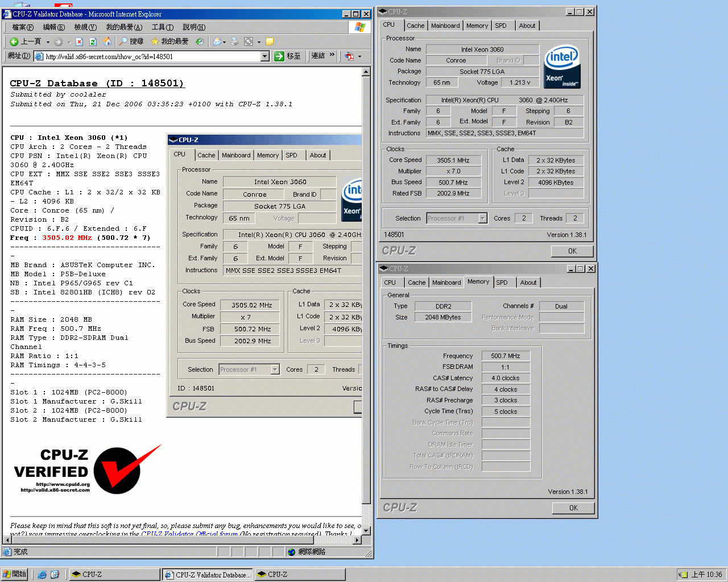728x582 pixels.
Task: Click the Internet zone icon in status bar
Action: [292, 552]
